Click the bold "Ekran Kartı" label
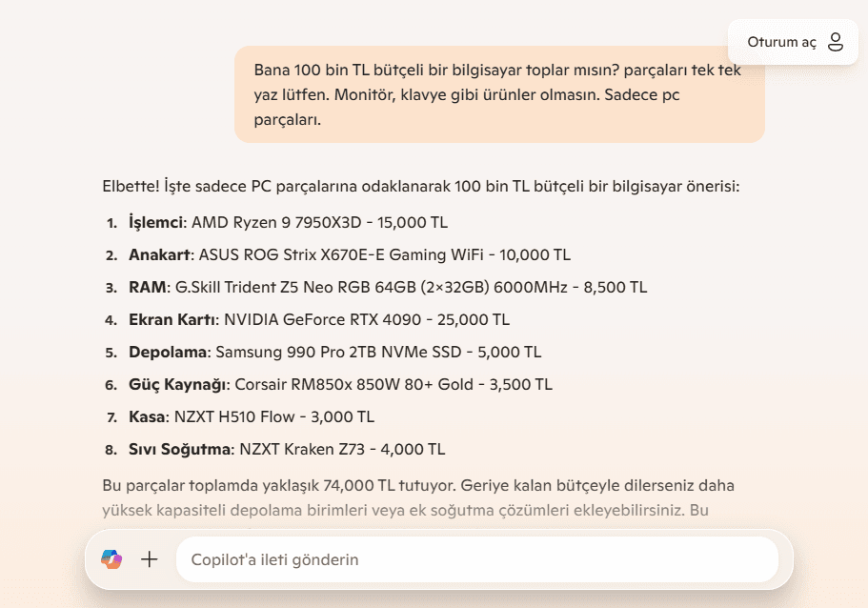 172,319
